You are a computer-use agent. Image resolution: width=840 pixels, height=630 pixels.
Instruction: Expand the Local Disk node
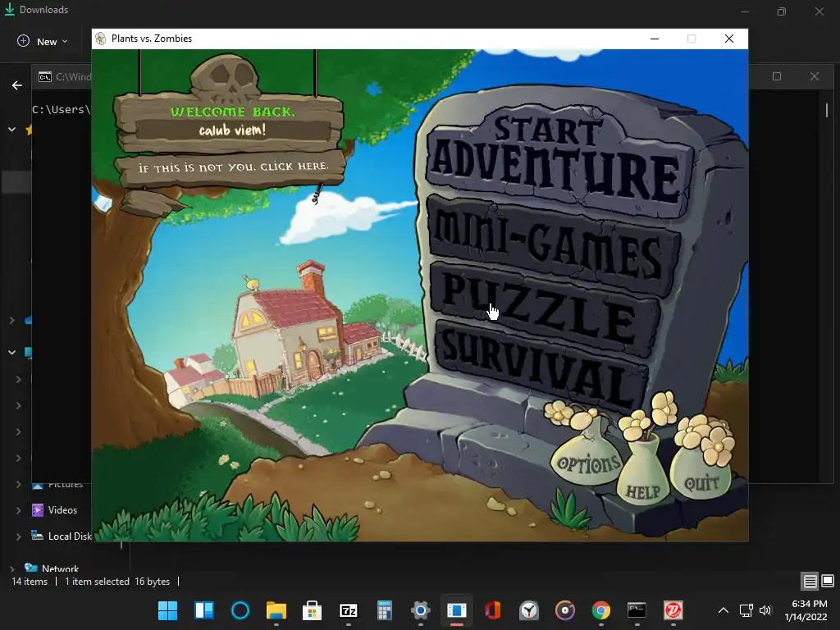coord(18,536)
